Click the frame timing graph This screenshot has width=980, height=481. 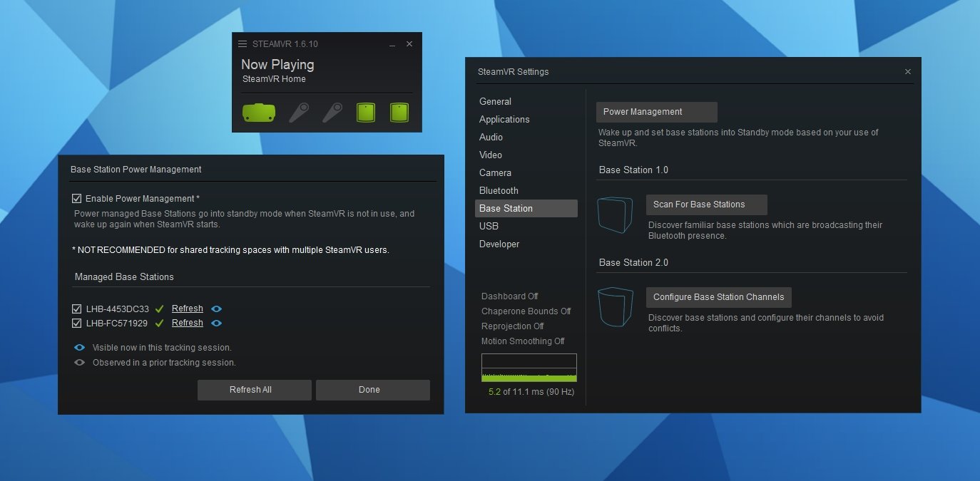(529, 368)
